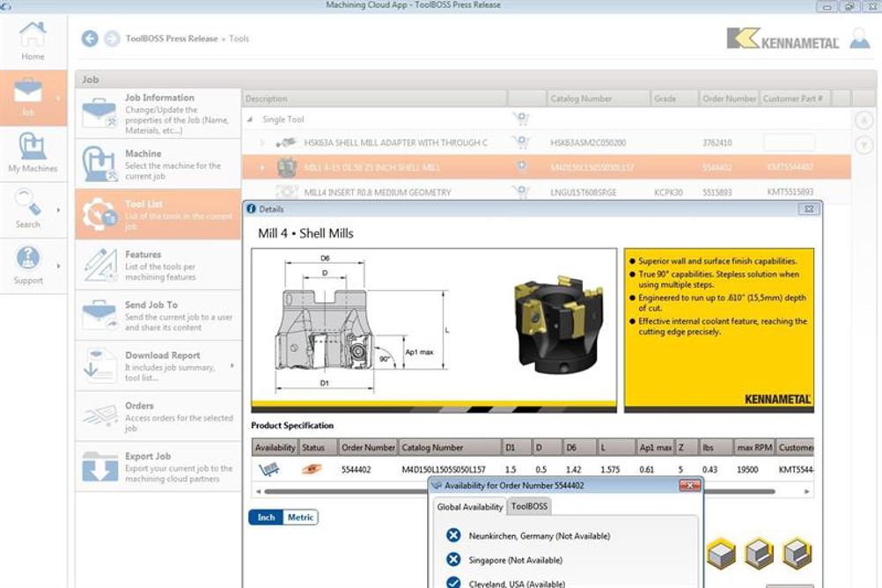Click grade cell KCPK30
882x588 pixels.
click(x=668, y=193)
